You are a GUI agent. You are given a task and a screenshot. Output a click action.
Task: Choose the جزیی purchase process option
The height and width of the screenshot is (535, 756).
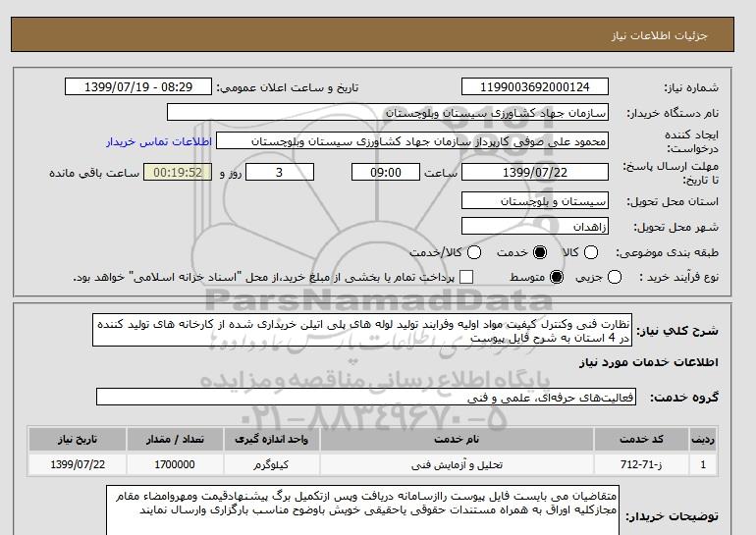point(615,277)
